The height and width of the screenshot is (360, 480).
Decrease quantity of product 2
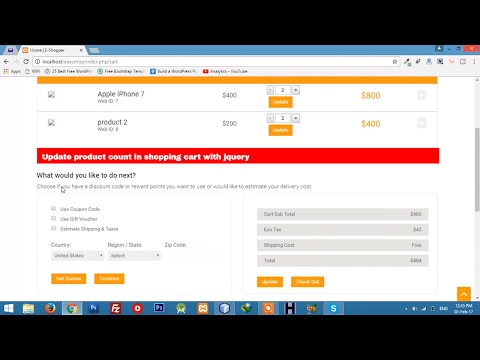(x=270, y=118)
